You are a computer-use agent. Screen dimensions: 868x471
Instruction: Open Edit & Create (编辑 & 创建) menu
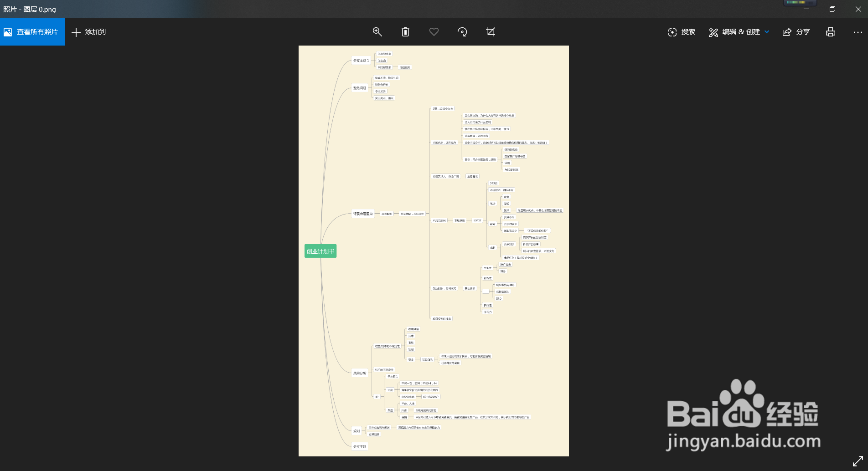[x=739, y=32]
